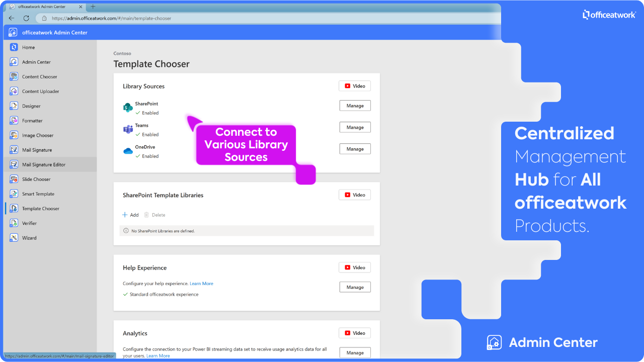Click the Slide Chooser icon

(14, 179)
